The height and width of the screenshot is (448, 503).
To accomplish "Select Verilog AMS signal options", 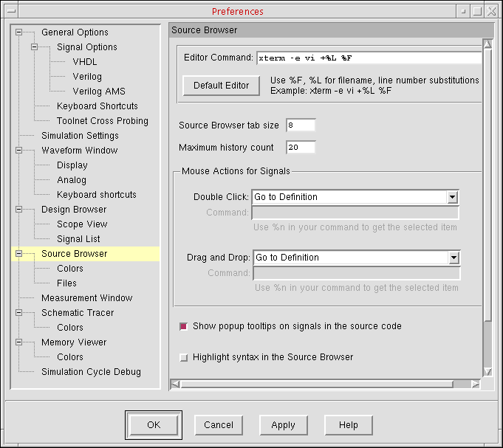I will pyautogui.click(x=98, y=92).
